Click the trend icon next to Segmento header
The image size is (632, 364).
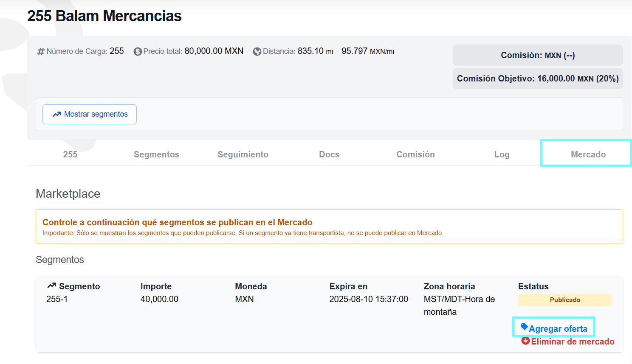52,286
